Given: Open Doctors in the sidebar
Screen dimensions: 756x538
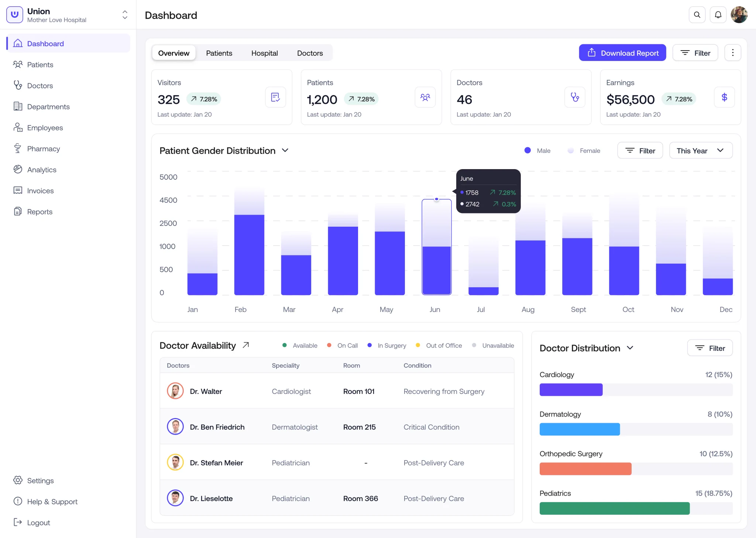Looking at the screenshot, I should (68, 86).
